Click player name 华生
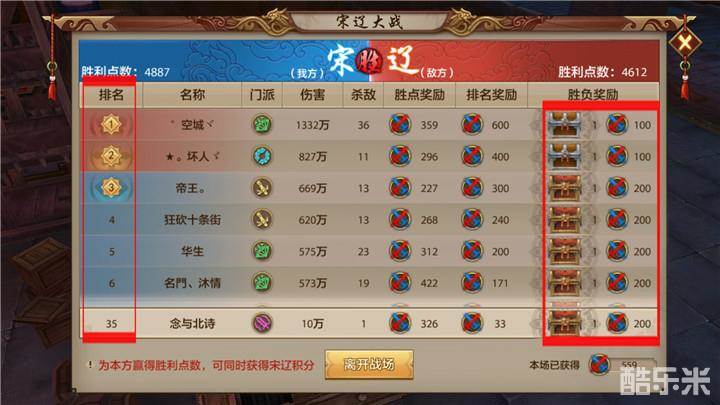The image size is (720, 405). point(192,251)
